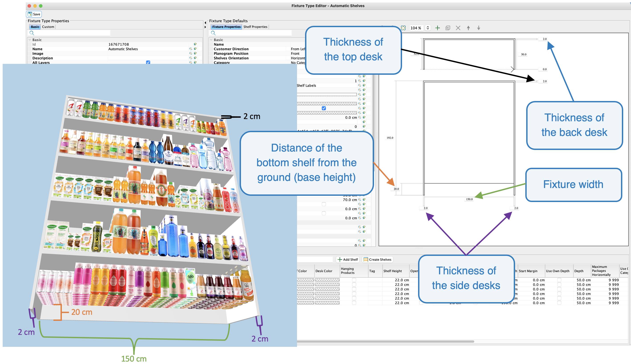Click the duplicate icon in preview toolbar
Screen dimensions: 631x364
[448, 28]
